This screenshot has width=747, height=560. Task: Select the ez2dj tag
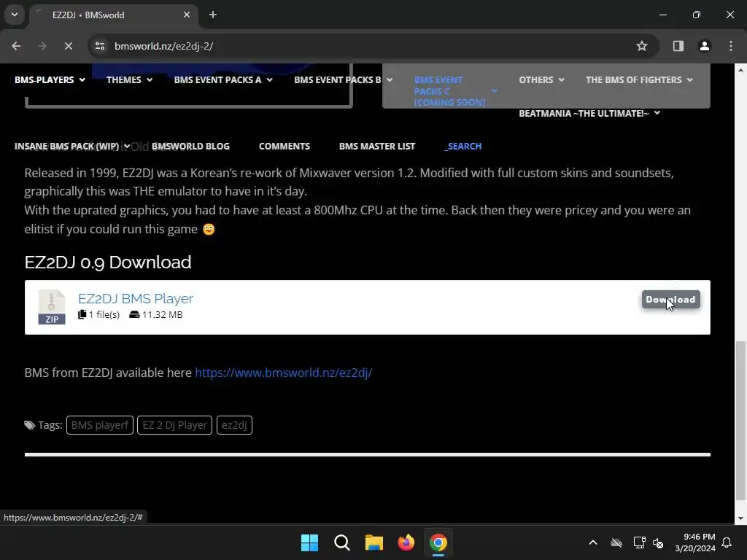234,425
